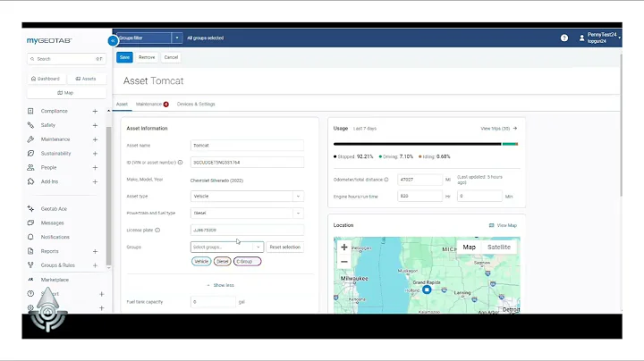Image resolution: width=644 pixels, height=361 pixels.
Task: Click the C Group tag
Action: (247, 261)
